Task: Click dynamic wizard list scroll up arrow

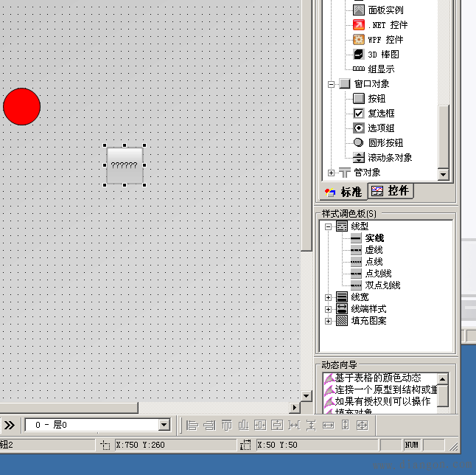Action: click(443, 379)
